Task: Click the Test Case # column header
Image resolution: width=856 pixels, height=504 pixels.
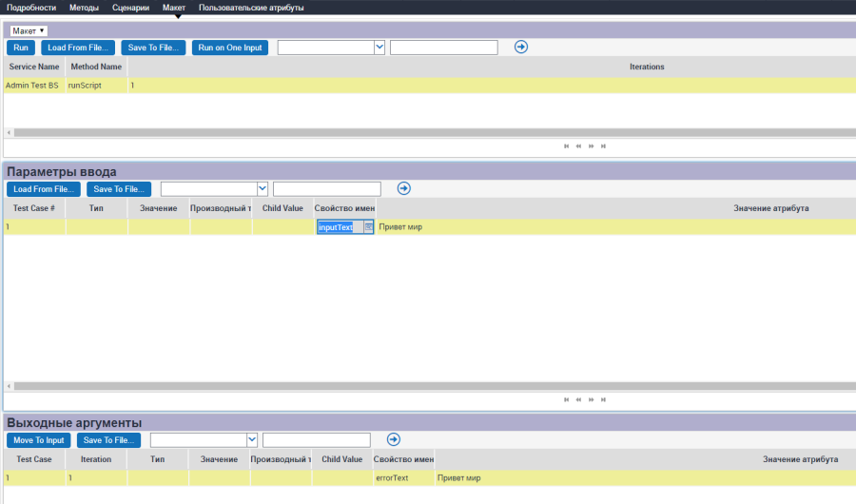Action: coord(34,208)
